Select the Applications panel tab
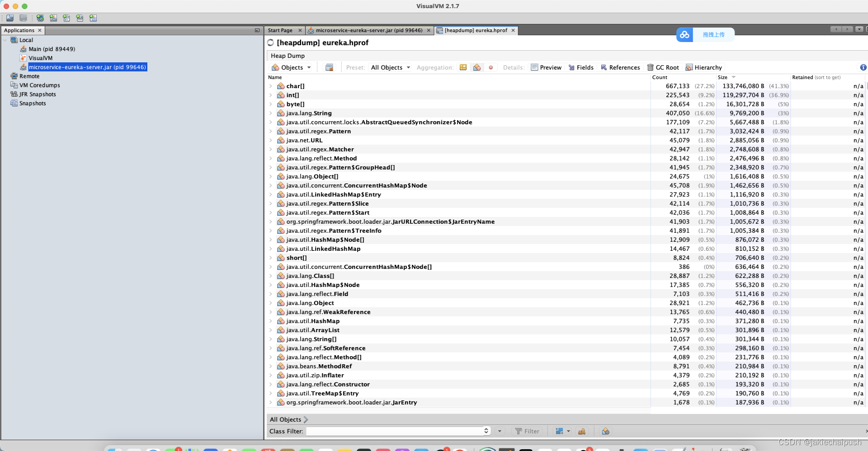This screenshot has height=451, width=868. tap(19, 30)
